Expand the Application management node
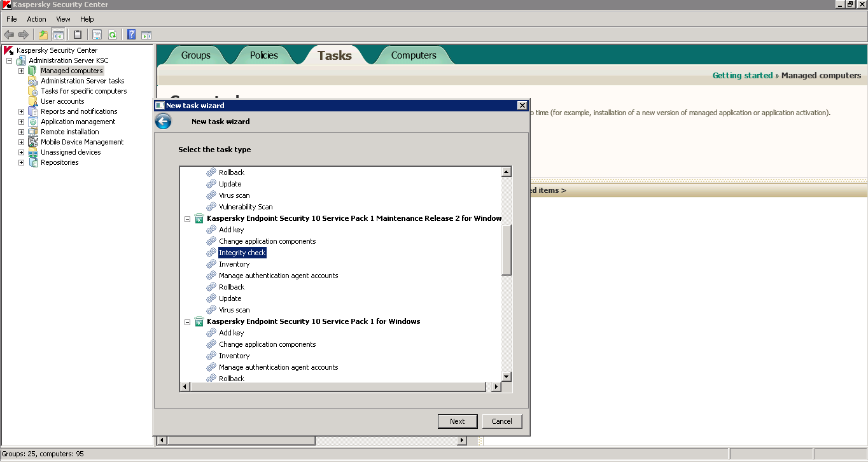The width and height of the screenshot is (868, 462). (21, 122)
